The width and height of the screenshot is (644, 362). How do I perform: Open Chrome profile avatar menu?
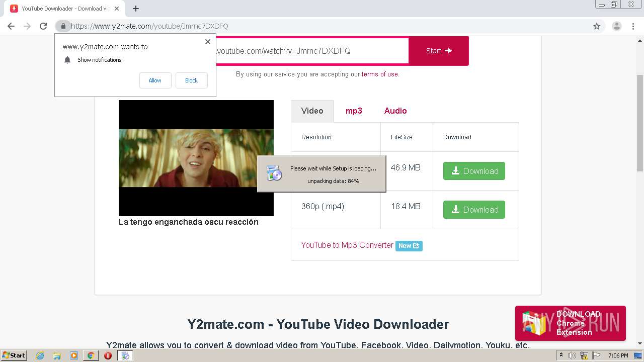click(x=617, y=26)
